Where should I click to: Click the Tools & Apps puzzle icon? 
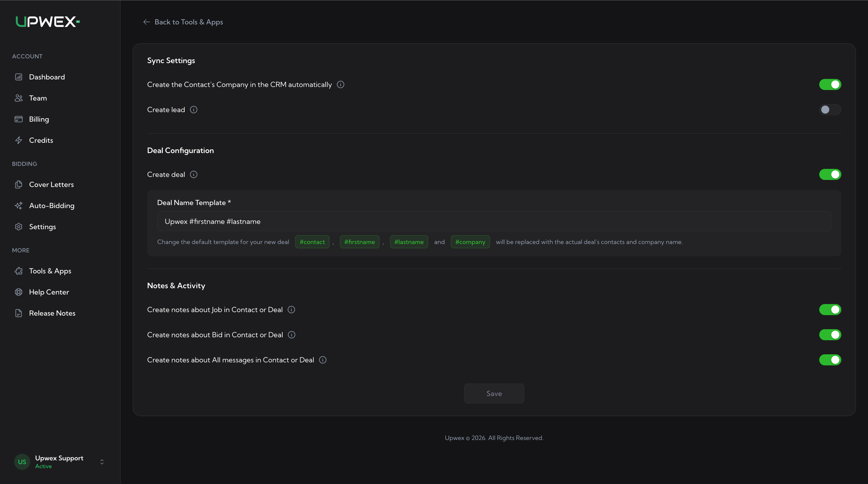click(x=19, y=271)
